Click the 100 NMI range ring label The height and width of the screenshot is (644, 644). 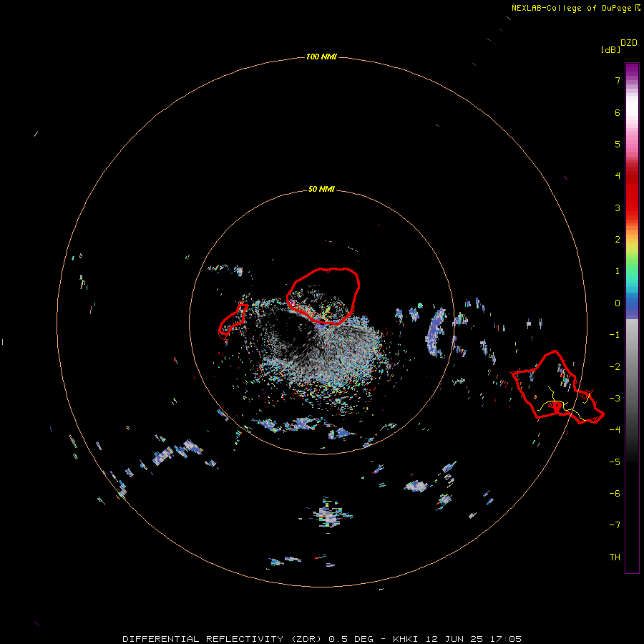pyautogui.click(x=321, y=57)
